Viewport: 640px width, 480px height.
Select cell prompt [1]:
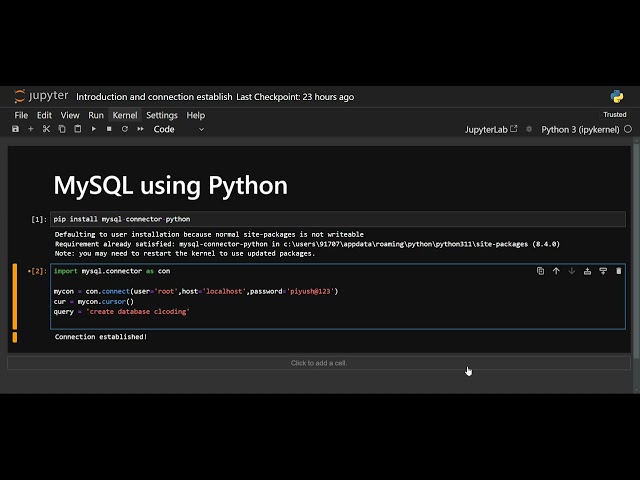pyautogui.click(x=39, y=220)
